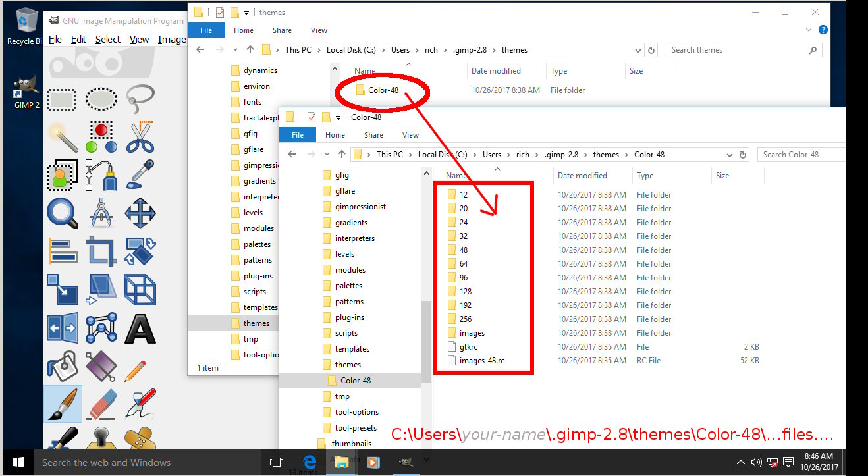Select the Flip tool

click(63, 328)
